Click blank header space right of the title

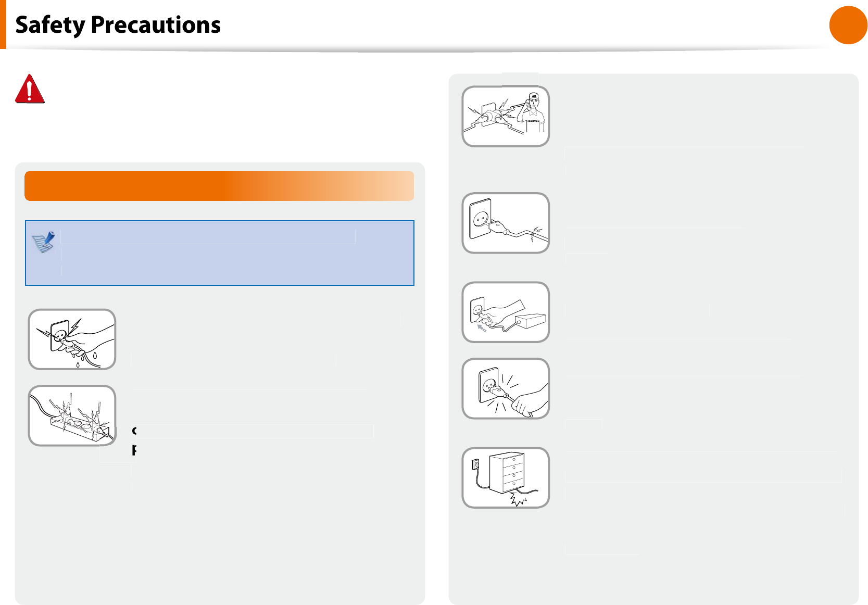point(521,24)
